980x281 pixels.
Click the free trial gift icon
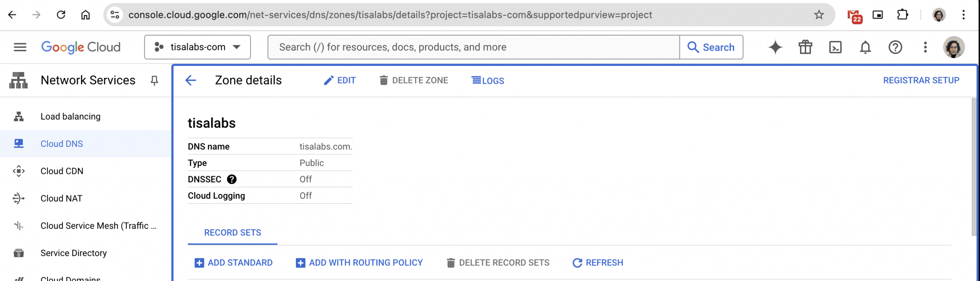(805, 47)
